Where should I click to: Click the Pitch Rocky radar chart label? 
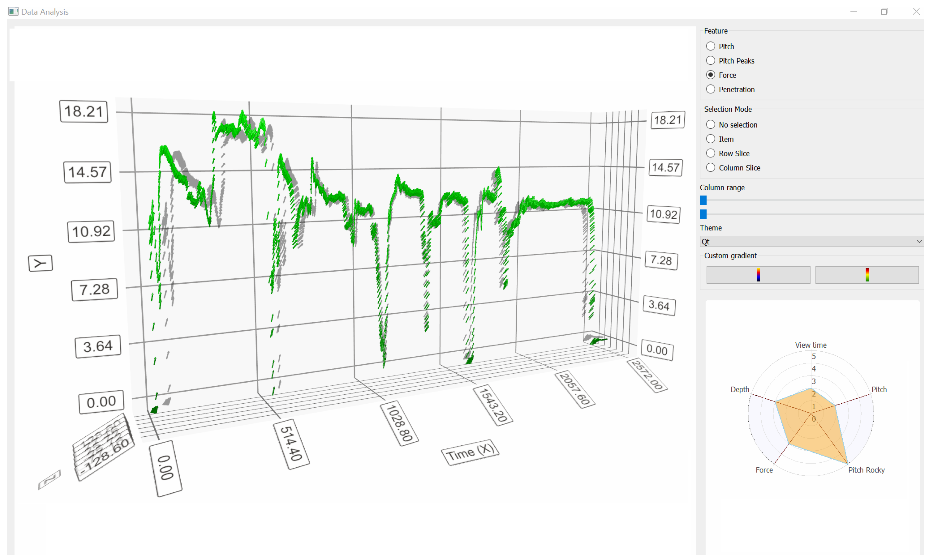866,470
